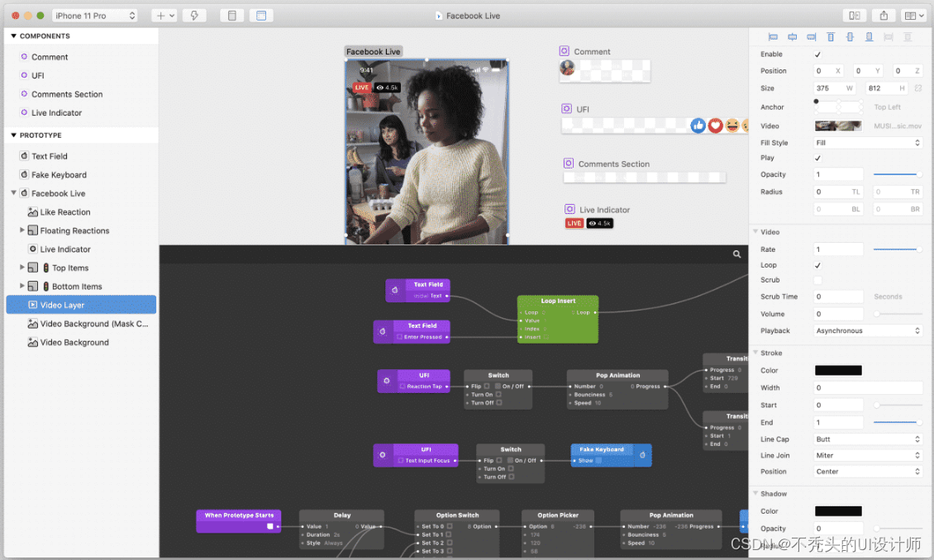The width and height of the screenshot is (934, 560).
Task: Open the Fill Style dropdown
Action: (x=868, y=143)
